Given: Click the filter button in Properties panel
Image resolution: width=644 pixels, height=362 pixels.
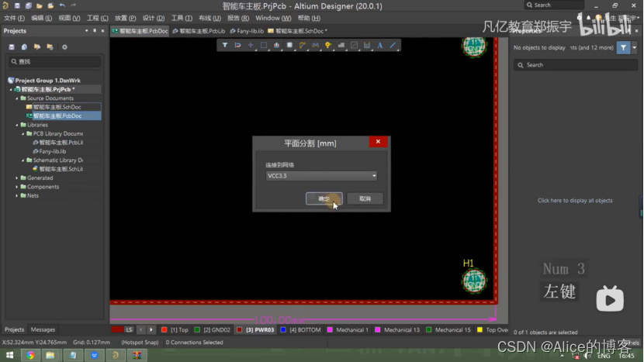Looking at the screenshot, I should pos(624,47).
